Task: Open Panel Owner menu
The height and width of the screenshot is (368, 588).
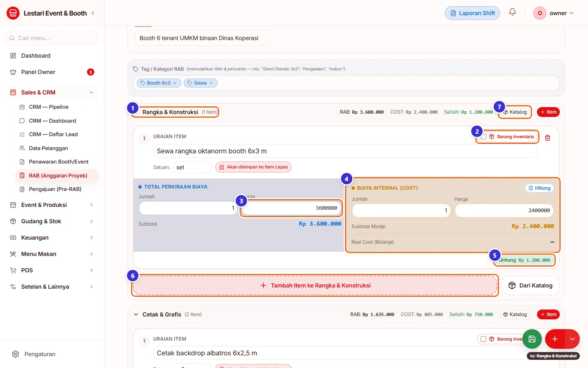Action: coord(52,72)
